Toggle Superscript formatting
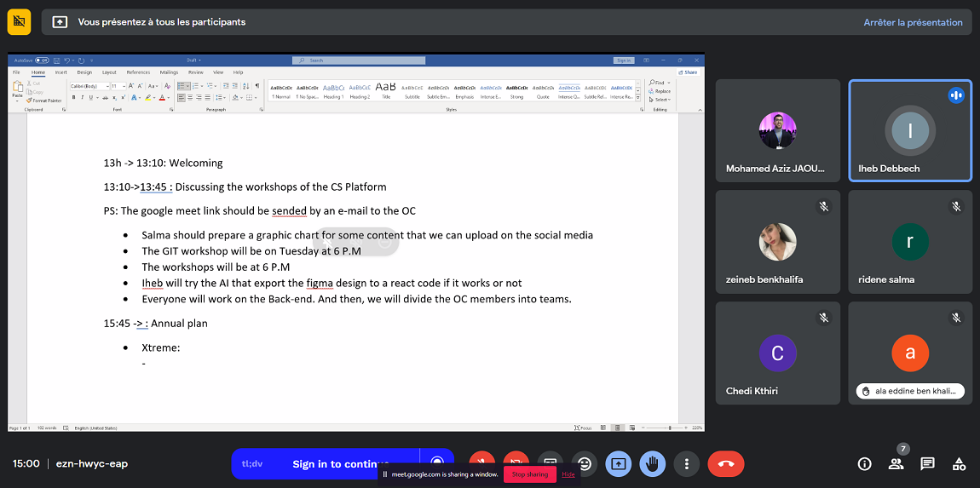Viewport: 980px width, 488px height. (123, 97)
